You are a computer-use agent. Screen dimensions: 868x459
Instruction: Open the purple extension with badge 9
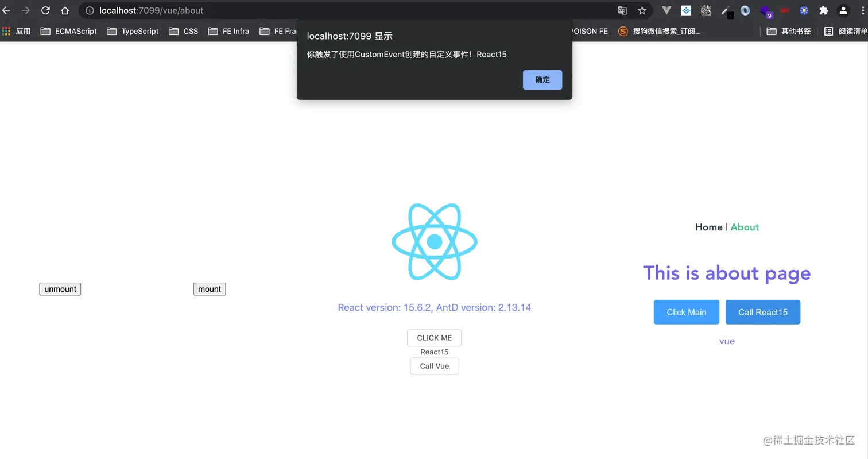coord(766,11)
